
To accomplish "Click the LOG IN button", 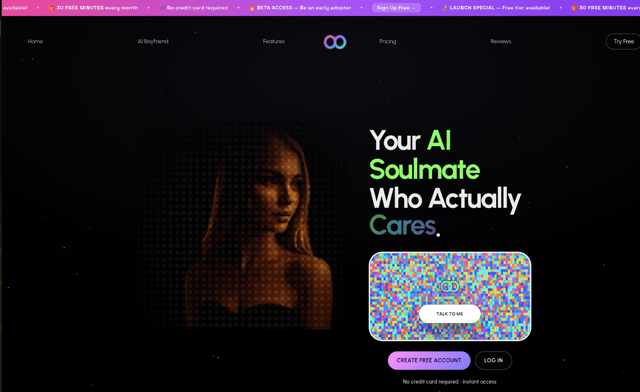I will pos(493,360).
